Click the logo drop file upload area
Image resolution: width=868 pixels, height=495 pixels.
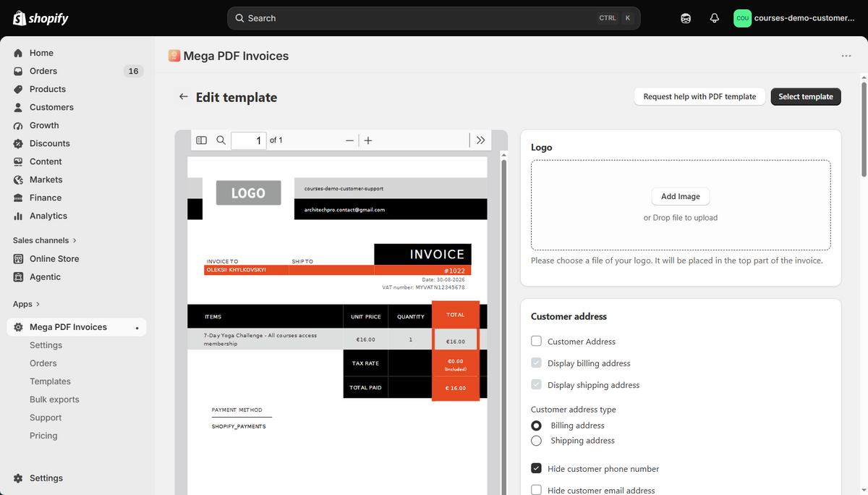tap(681, 205)
